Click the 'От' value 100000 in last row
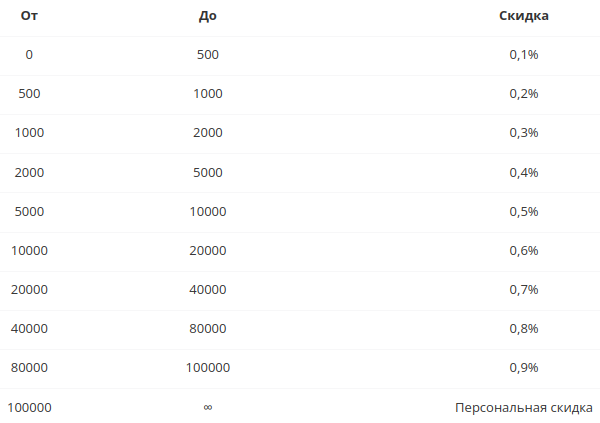Screen dimensions: 600x423 click(x=29, y=408)
